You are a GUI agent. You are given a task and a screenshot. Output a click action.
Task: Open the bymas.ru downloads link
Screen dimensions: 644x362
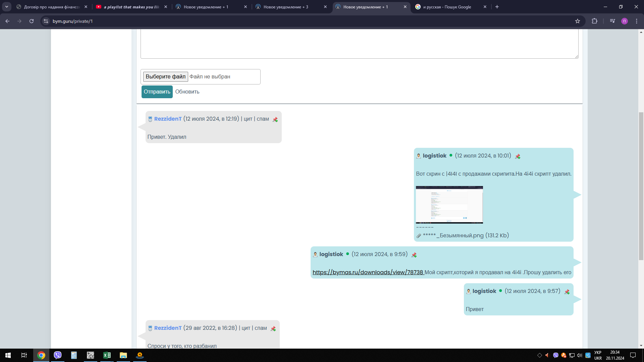tap(368, 273)
